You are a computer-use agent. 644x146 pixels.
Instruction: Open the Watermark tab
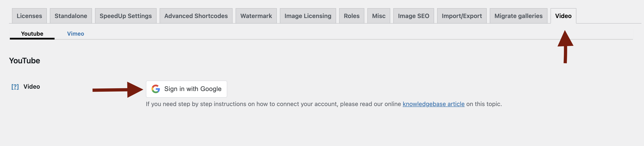[256, 16]
